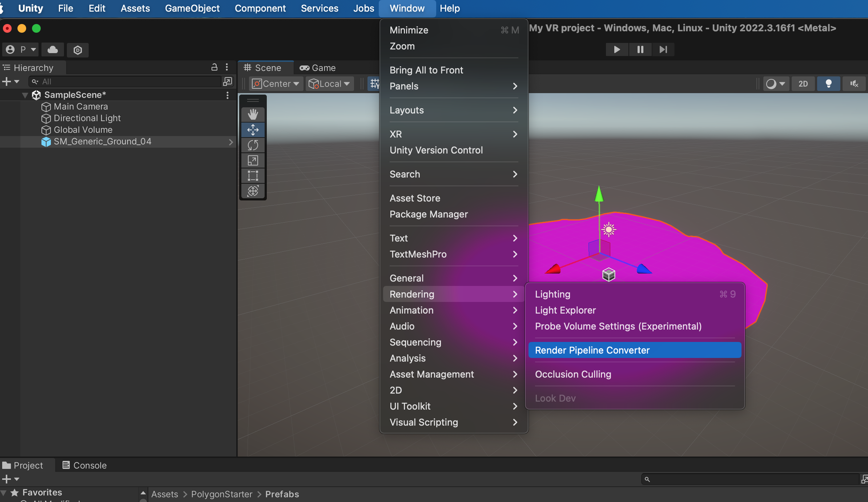Click PolygonStarter in the breadcrumb path
Viewport: 868px width, 502px height.
[x=221, y=494]
